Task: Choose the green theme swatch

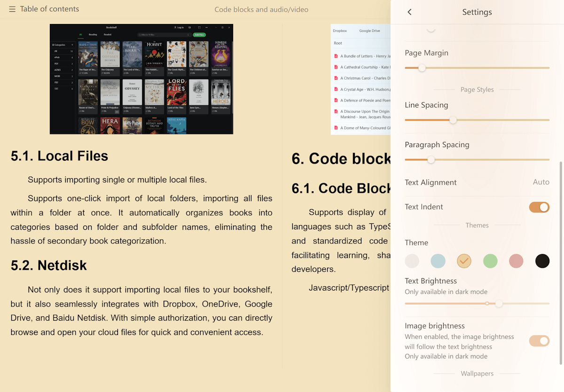Action: [x=490, y=261]
